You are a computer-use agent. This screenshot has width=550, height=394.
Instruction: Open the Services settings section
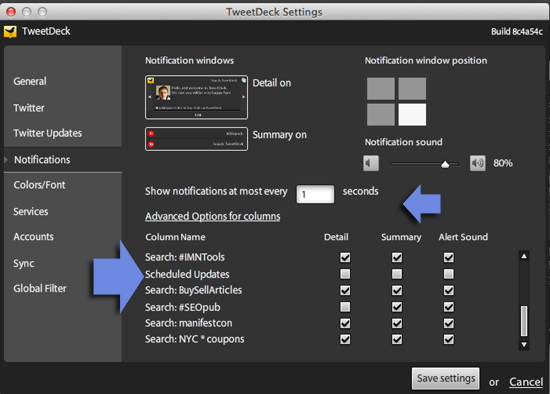(31, 212)
